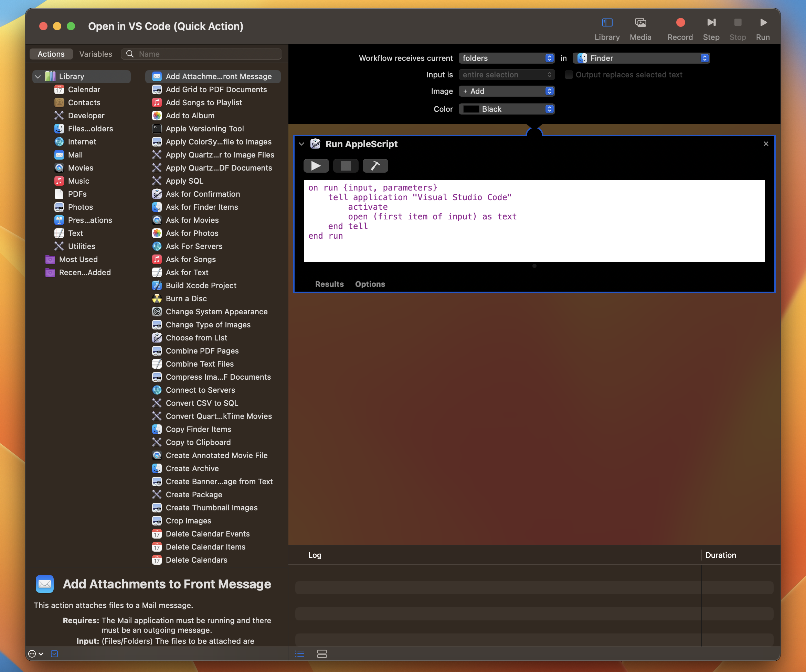Open the folders input type dropdown
Screen dimensions: 806x672
tap(506, 58)
